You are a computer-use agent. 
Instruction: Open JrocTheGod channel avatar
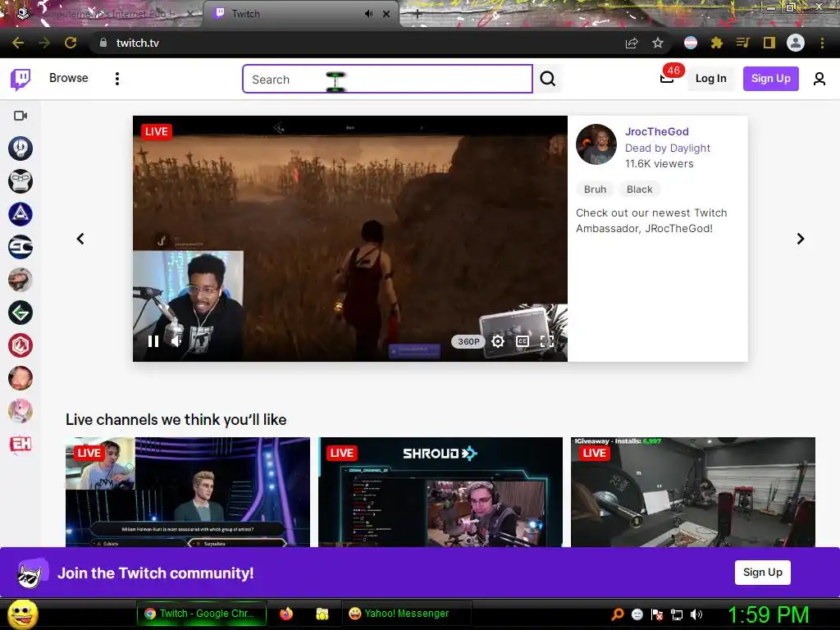(596, 144)
